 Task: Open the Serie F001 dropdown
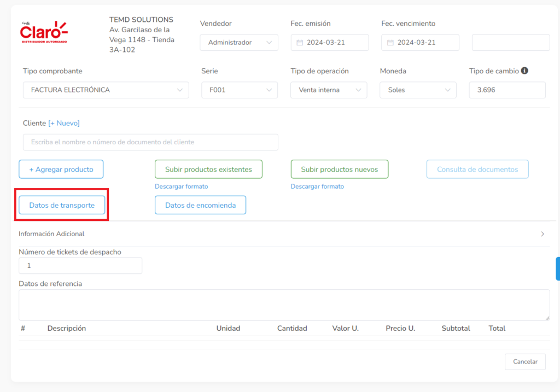coord(240,90)
